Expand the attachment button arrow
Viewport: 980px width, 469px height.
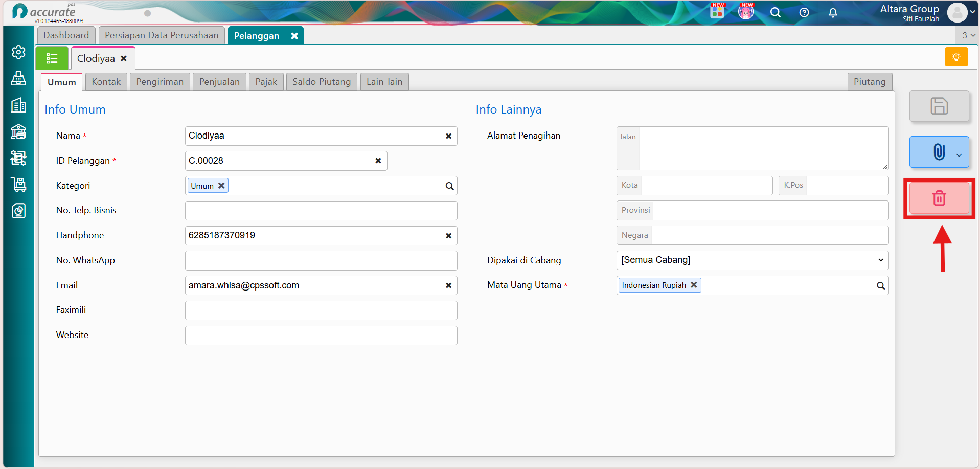(959, 155)
